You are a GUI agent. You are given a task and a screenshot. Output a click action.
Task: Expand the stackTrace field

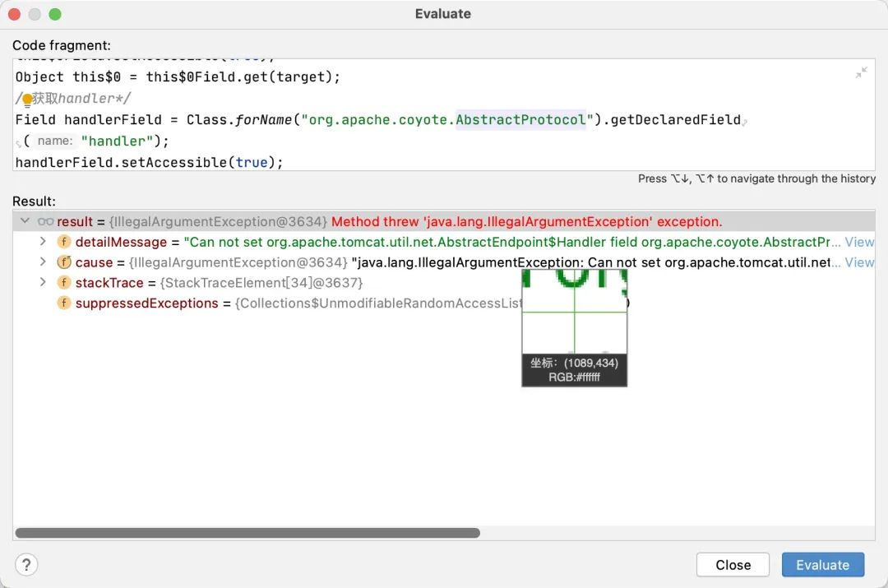click(43, 282)
